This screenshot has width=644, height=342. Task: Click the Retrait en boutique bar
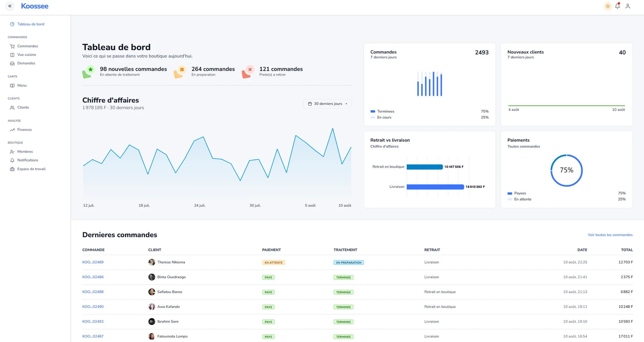pos(425,167)
